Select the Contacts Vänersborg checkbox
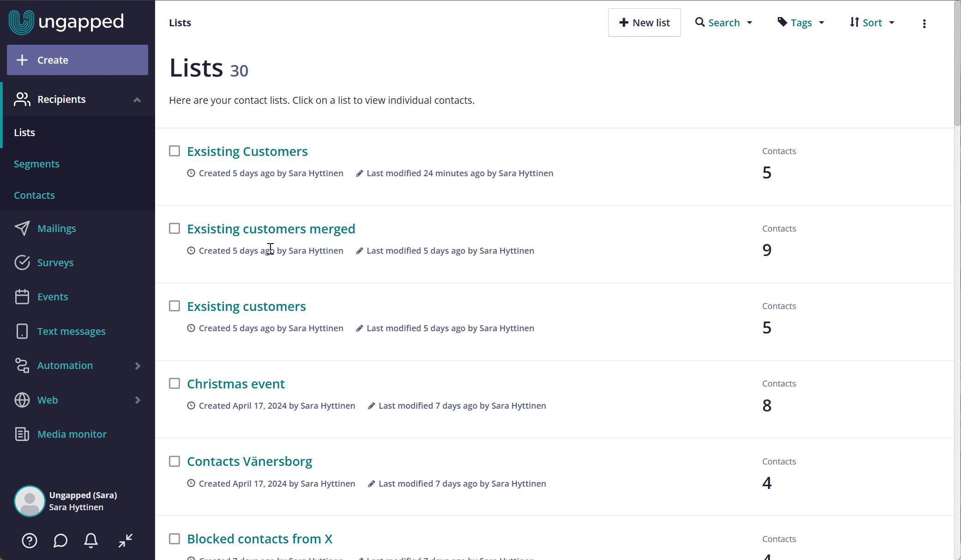The image size is (961, 560). pyautogui.click(x=174, y=461)
